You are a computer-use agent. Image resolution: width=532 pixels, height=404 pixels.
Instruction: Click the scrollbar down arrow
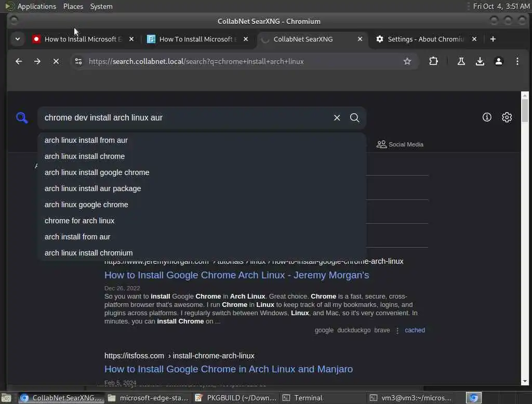pos(525,381)
